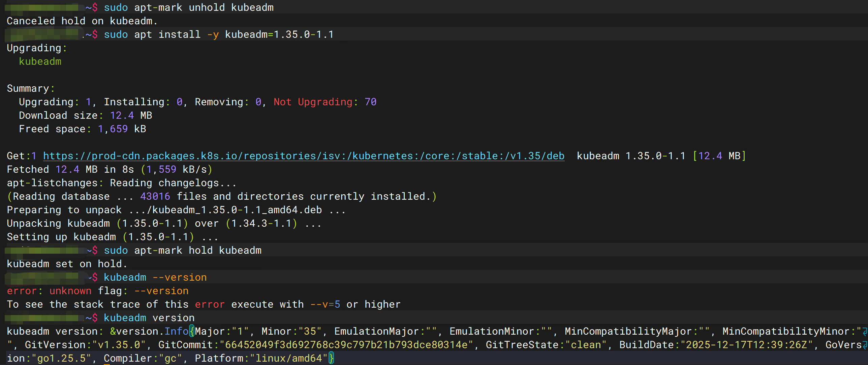This screenshot has width=868, height=365.
Task: Click the Compiler:"gc" field
Action: coord(143,358)
